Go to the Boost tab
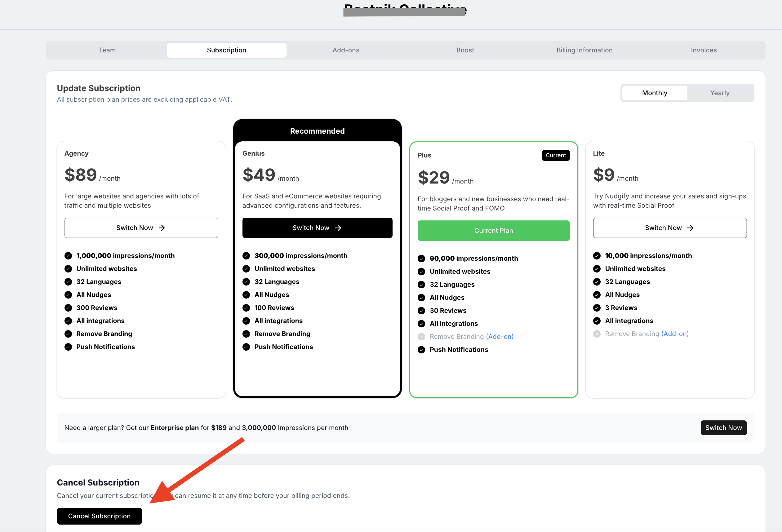 click(x=465, y=50)
